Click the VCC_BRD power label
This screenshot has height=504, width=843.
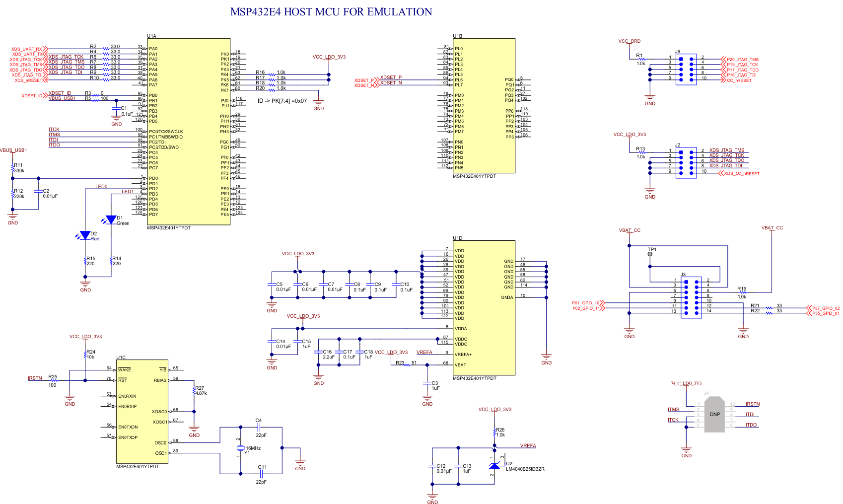click(x=630, y=41)
